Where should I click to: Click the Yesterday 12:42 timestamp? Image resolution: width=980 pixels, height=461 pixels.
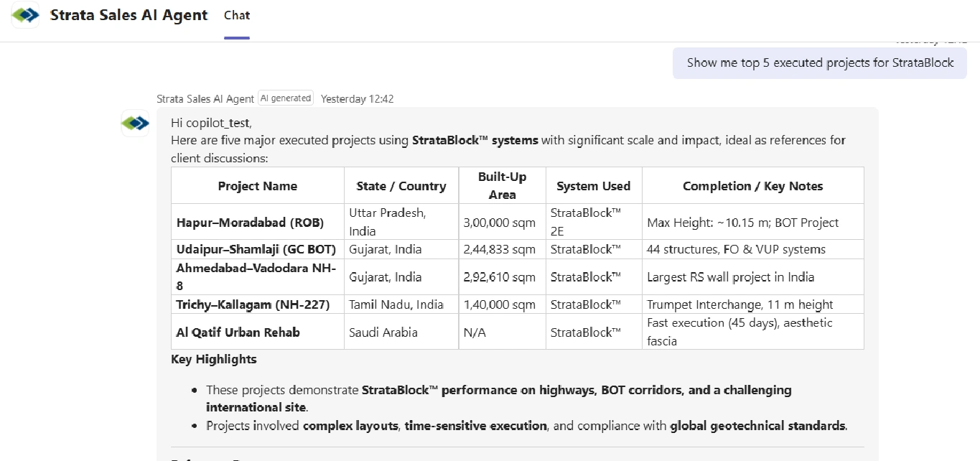click(x=357, y=99)
